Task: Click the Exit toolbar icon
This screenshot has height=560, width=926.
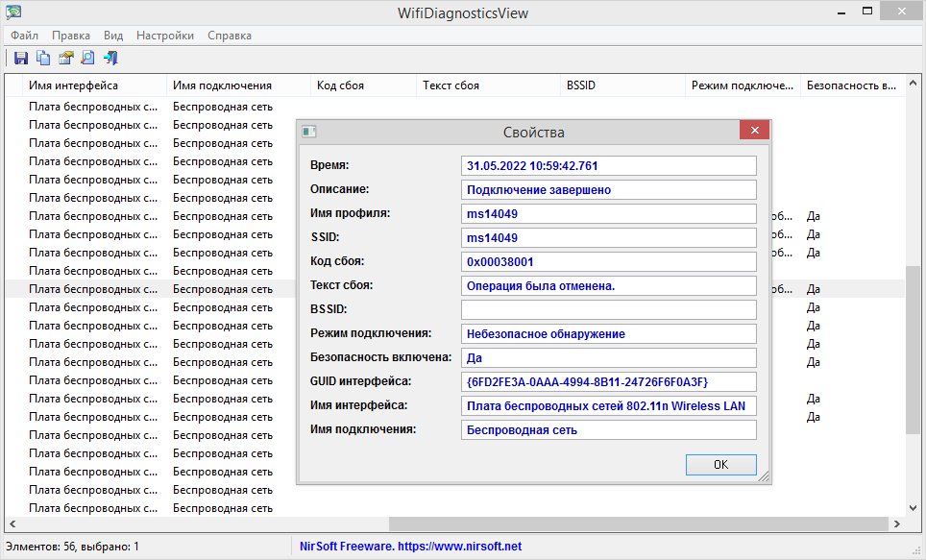Action: click(110, 58)
